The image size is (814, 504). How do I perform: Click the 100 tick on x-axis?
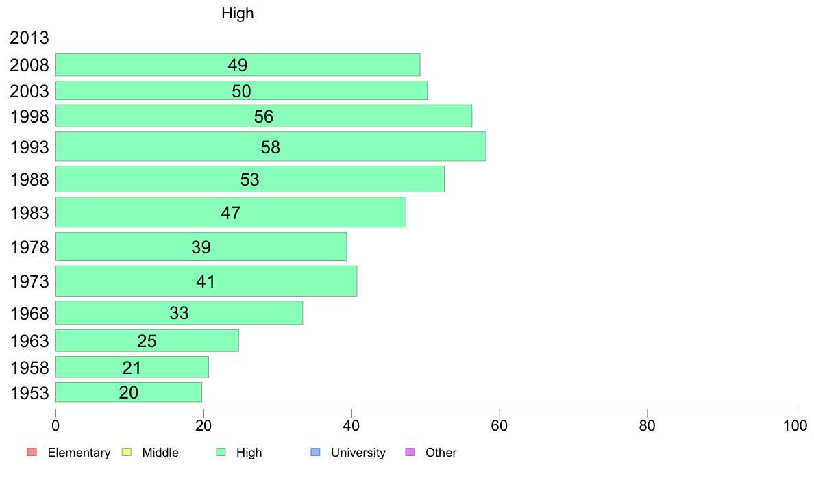point(795,426)
